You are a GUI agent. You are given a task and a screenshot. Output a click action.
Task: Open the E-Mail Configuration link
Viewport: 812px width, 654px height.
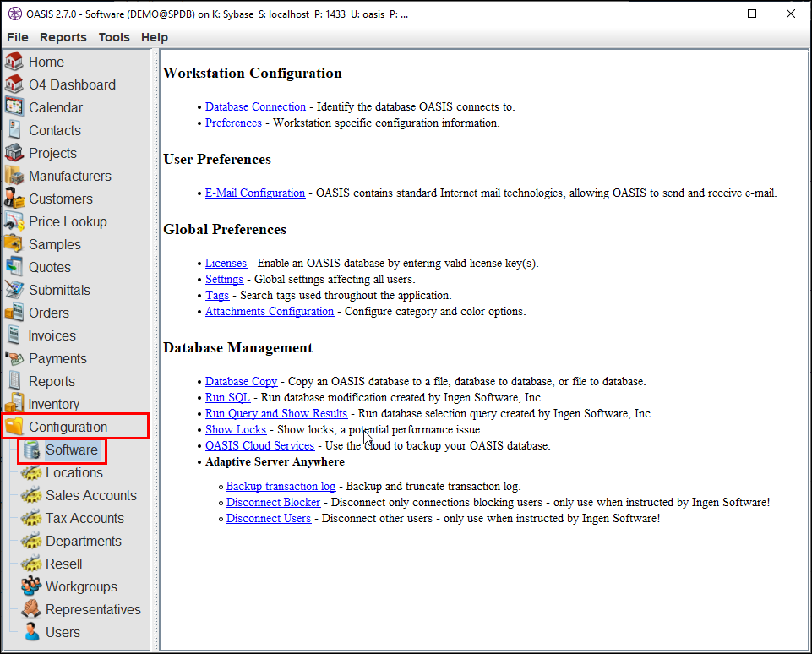click(255, 193)
